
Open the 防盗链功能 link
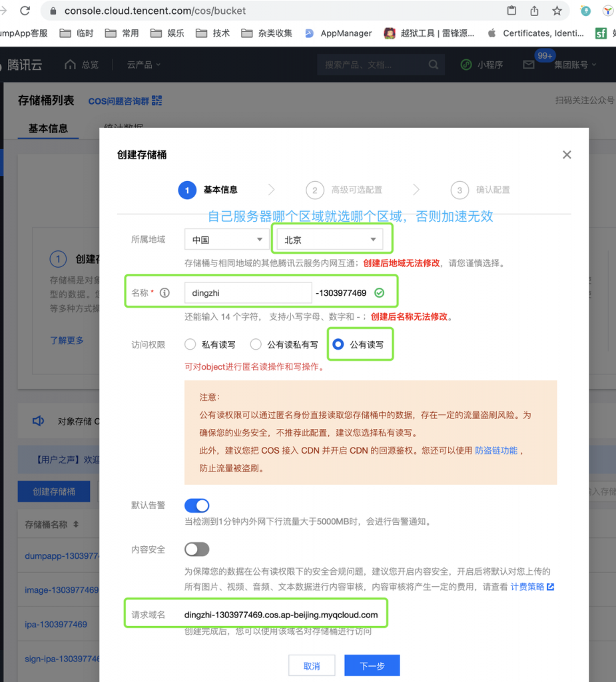coord(496,451)
